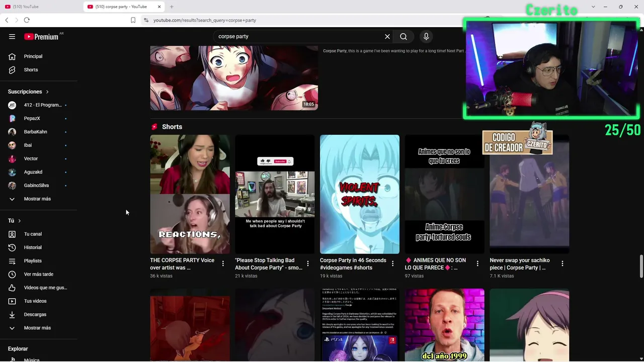Play the 18:05 Corpse Party video thumbnail
This screenshot has height=362, width=644.
click(234, 78)
